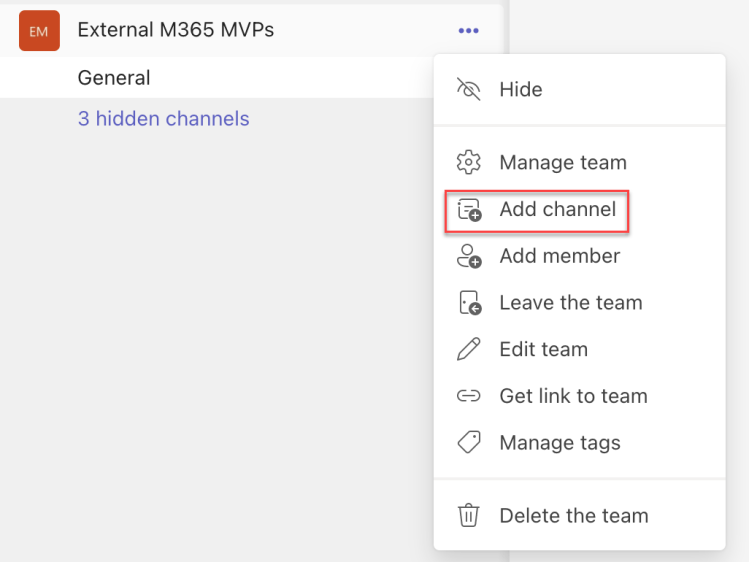This screenshot has width=749, height=562.
Task: Click the tag icon beside Manage tags
Action: coord(469,442)
